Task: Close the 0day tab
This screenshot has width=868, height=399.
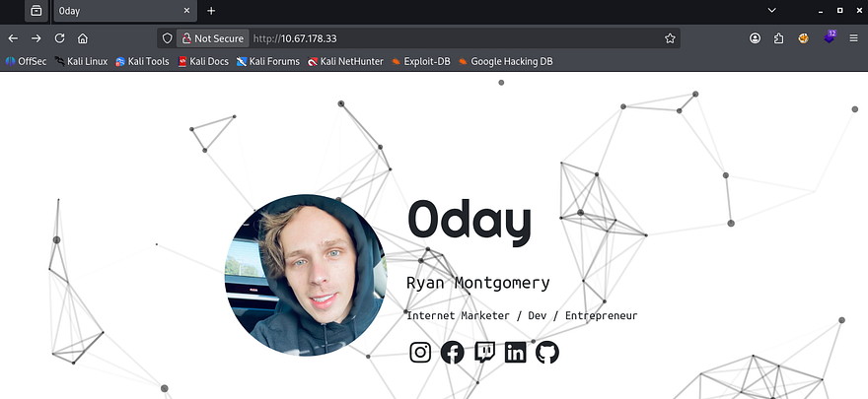Action: pyautogui.click(x=186, y=11)
